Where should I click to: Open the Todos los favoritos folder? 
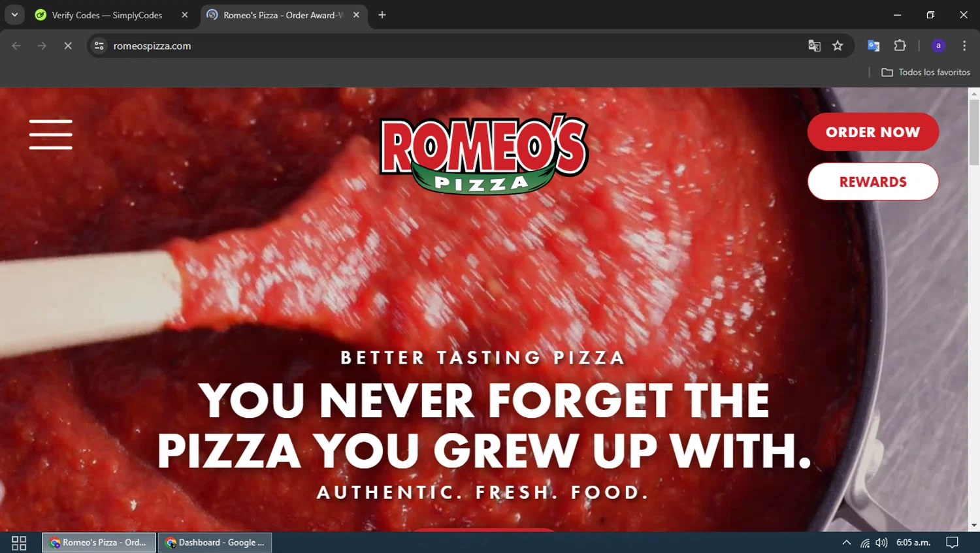click(926, 72)
